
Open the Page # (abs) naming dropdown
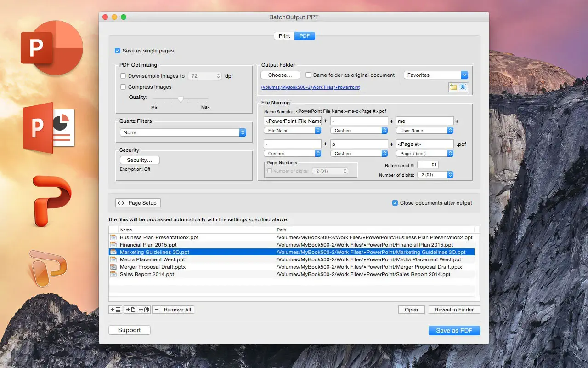pos(424,154)
